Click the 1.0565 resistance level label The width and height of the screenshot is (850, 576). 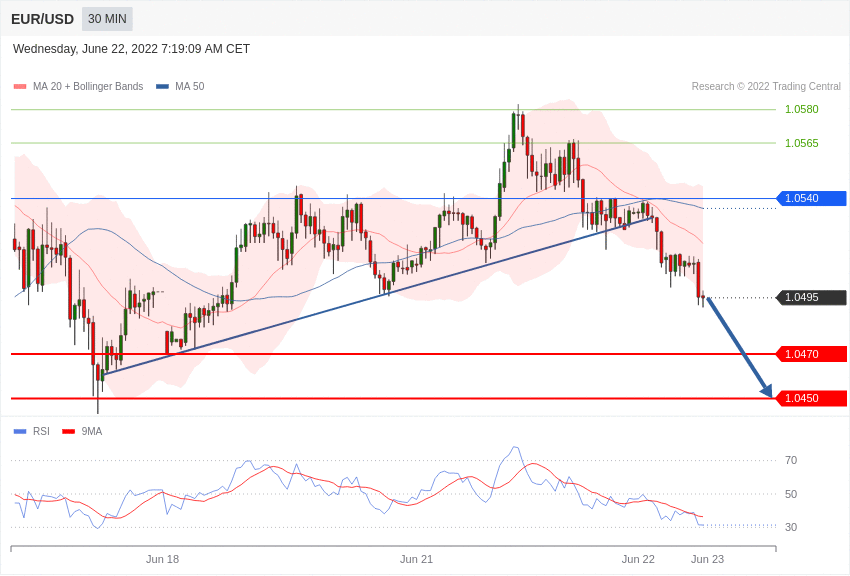point(802,143)
